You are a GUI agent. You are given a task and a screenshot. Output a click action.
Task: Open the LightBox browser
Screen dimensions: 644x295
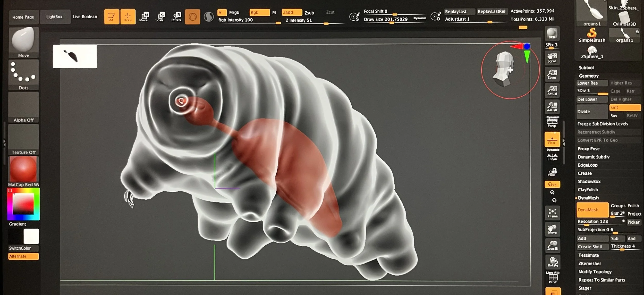[55, 17]
